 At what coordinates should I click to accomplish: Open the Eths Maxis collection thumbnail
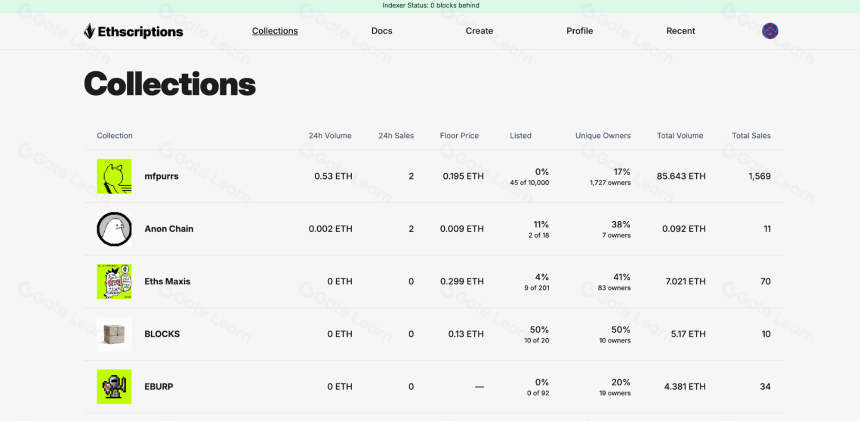point(114,281)
